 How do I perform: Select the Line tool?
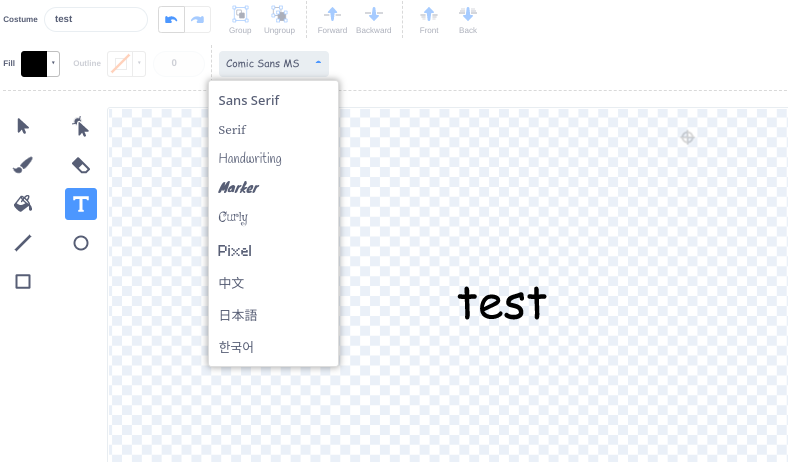pos(23,243)
